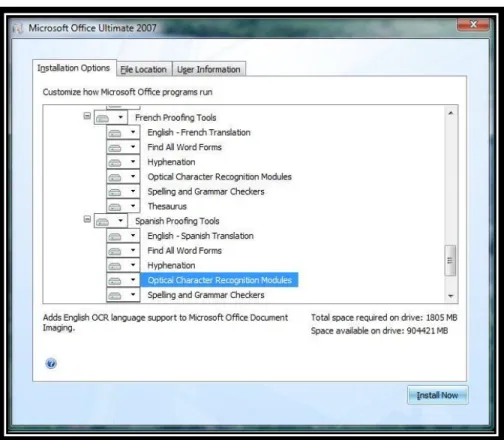Close the Microsoft Office Ultimate 2007 window

coord(473,24)
